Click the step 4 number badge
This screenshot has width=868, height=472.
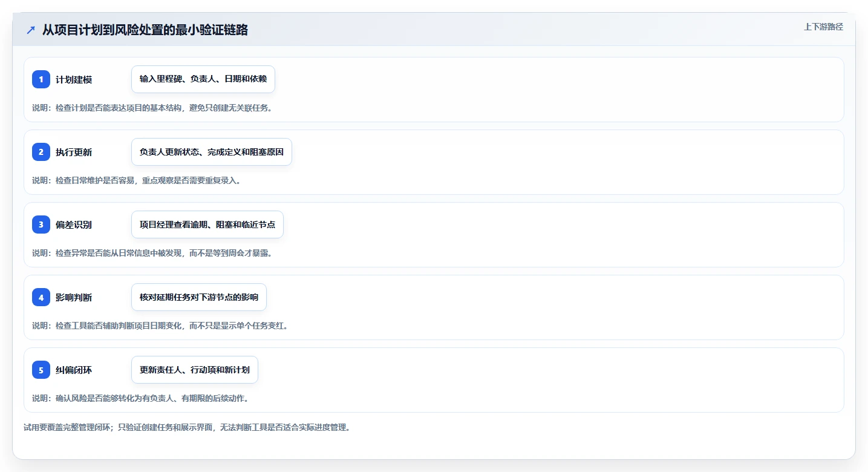coord(41,297)
